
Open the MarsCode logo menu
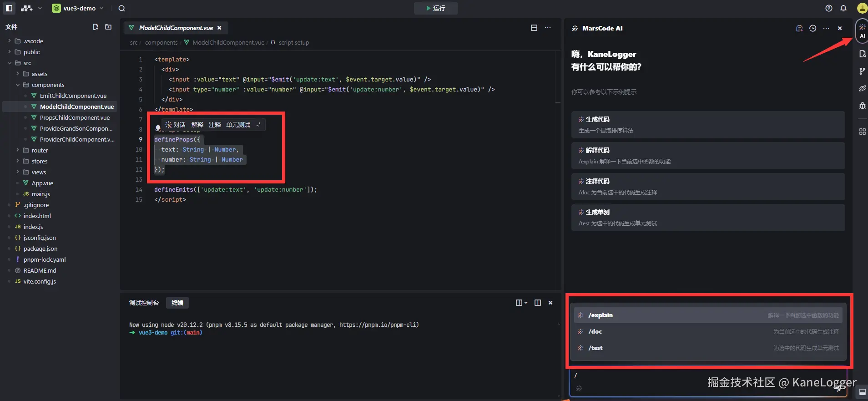tap(27, 8)
